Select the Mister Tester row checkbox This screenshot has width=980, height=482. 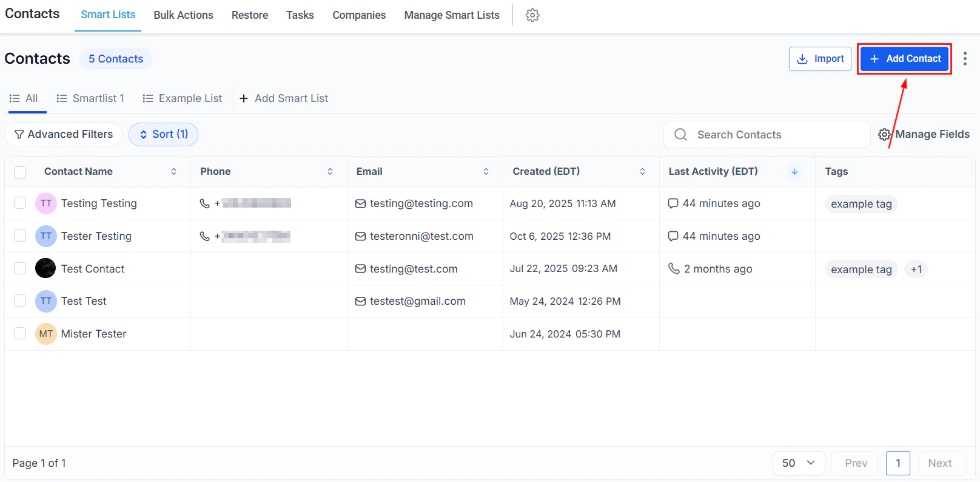point(20,333)
